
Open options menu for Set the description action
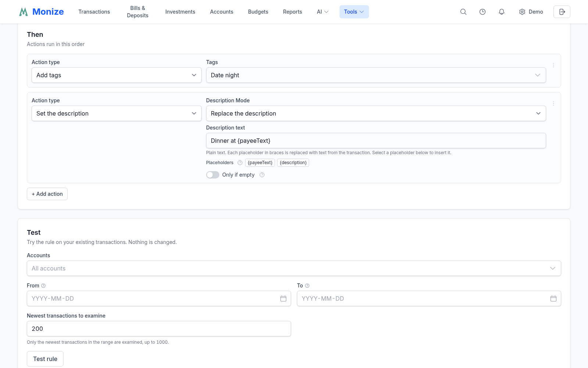tap(553, 103)
